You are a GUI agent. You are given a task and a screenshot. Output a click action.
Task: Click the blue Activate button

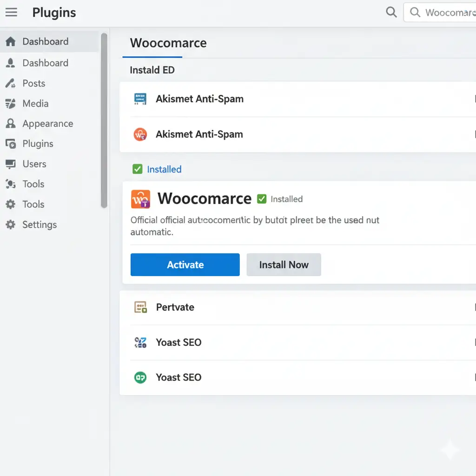pyautogui.click(x=185, y=265)
